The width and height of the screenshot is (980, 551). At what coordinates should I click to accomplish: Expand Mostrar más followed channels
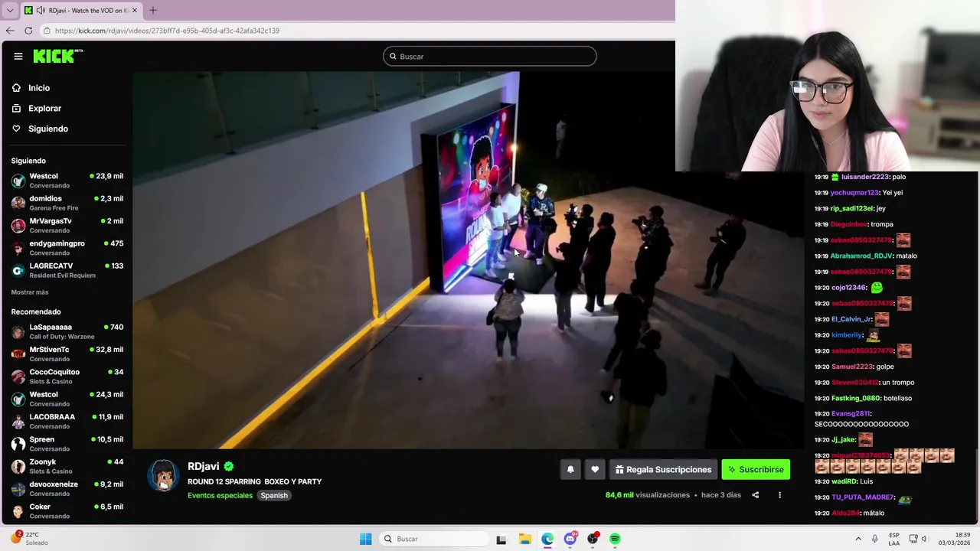click(x=30, y=292)
